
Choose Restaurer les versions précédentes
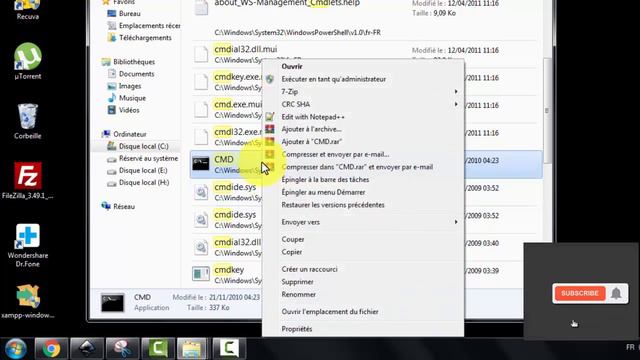point(333,205)
